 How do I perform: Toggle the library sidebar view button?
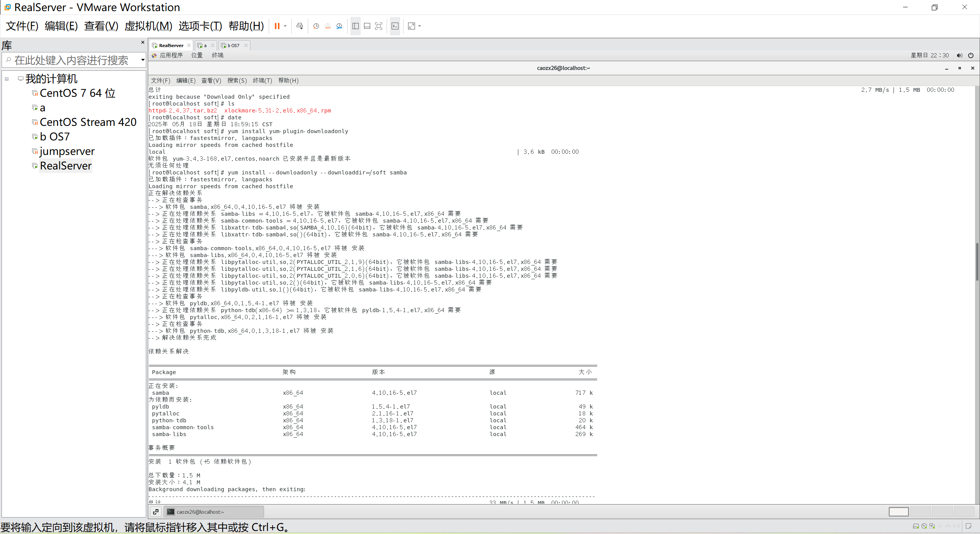coord(356,26)
